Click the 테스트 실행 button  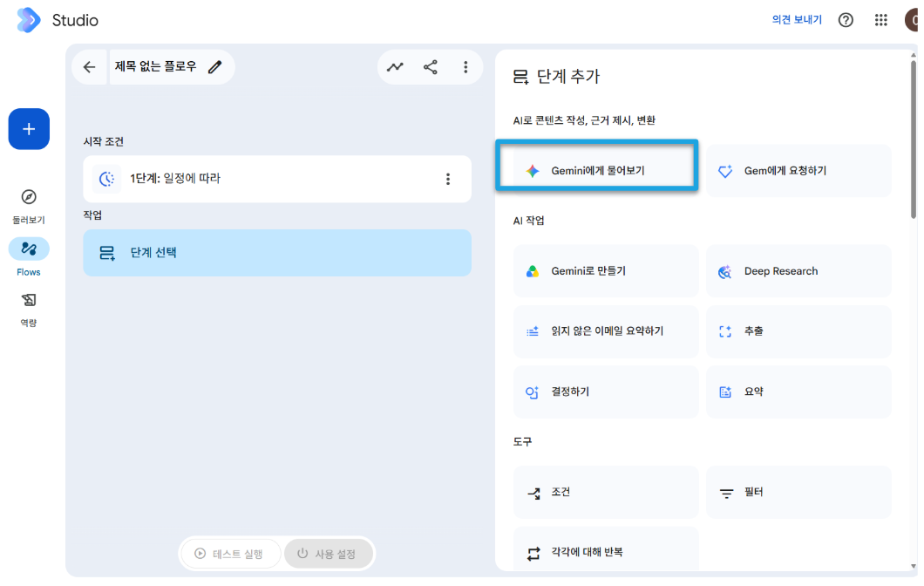pyautogui.click(x=230, y=554)
